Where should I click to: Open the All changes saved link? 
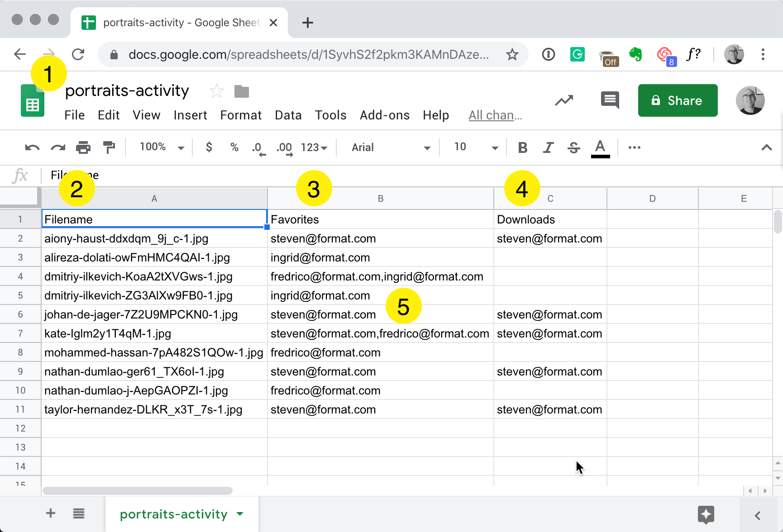tap(495, 115)
